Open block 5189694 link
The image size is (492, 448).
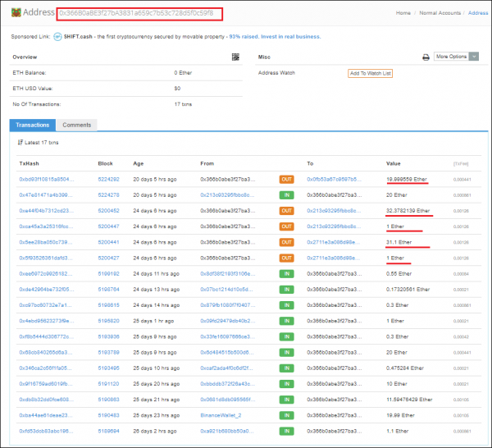coord(108,431)
